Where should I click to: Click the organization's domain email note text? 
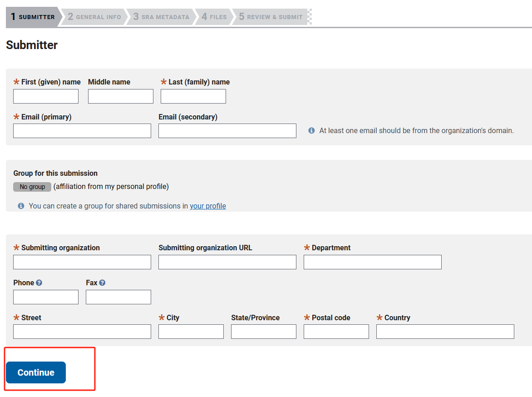point(416,130)
